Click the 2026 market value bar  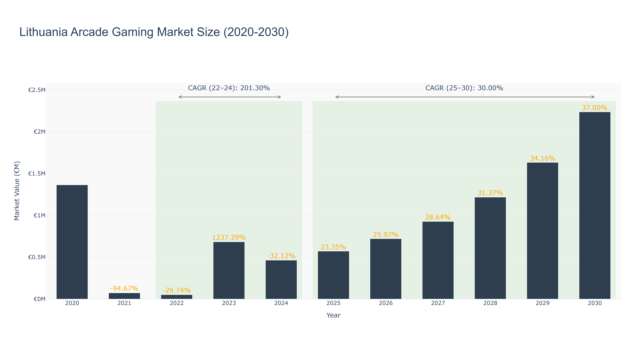click(x=386, y=269)
